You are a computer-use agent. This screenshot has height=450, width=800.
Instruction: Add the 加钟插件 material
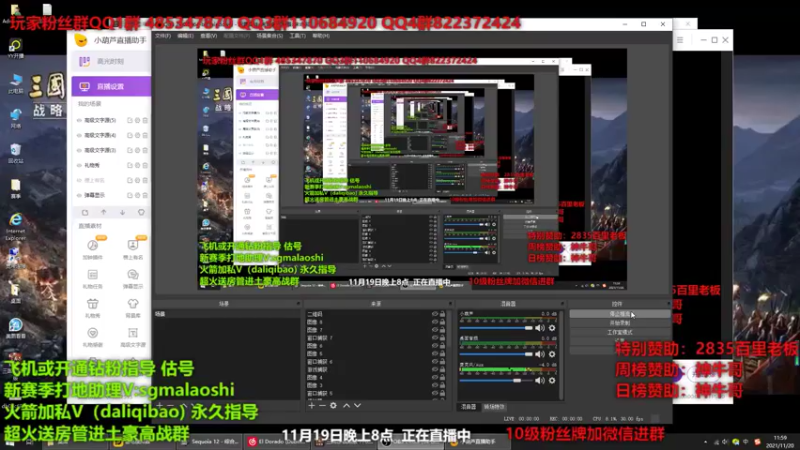pyautogui.click(x=93, y=249)
